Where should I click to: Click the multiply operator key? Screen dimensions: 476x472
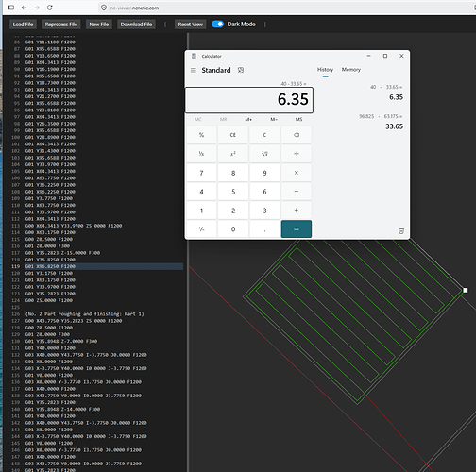297,173
